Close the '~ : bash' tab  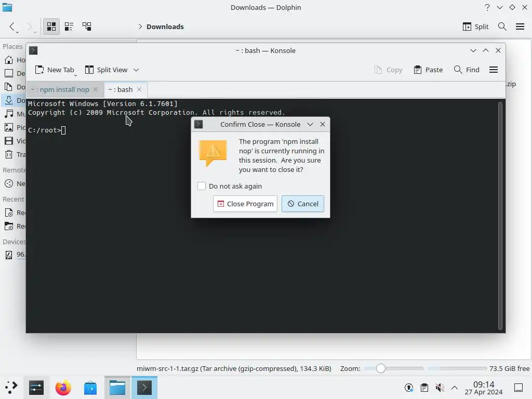point(139,89)
